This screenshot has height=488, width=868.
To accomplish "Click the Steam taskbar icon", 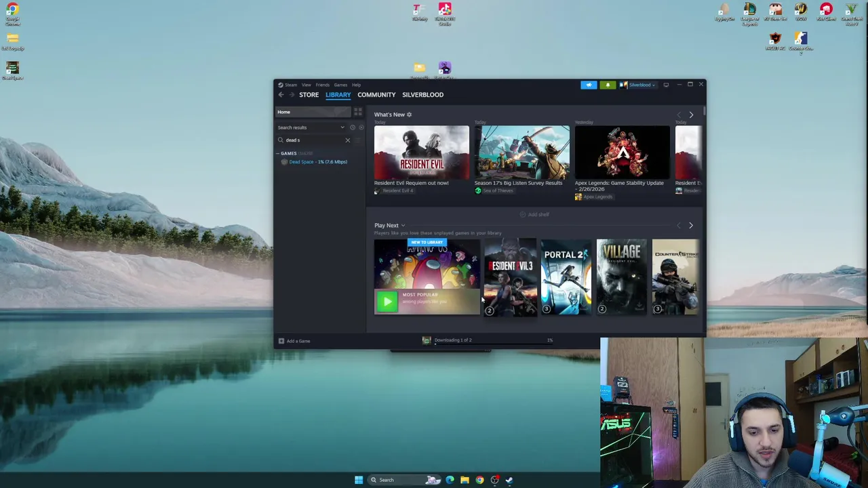I will coord(509,480).
